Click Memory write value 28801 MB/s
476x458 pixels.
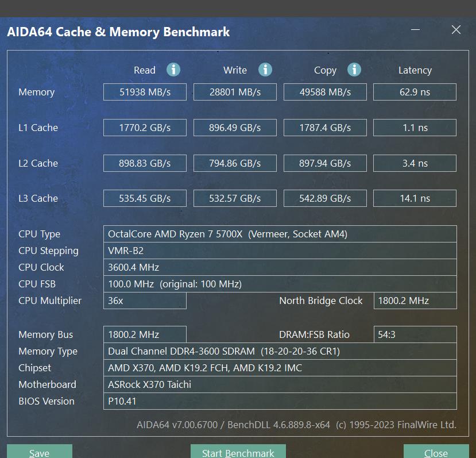235,92
